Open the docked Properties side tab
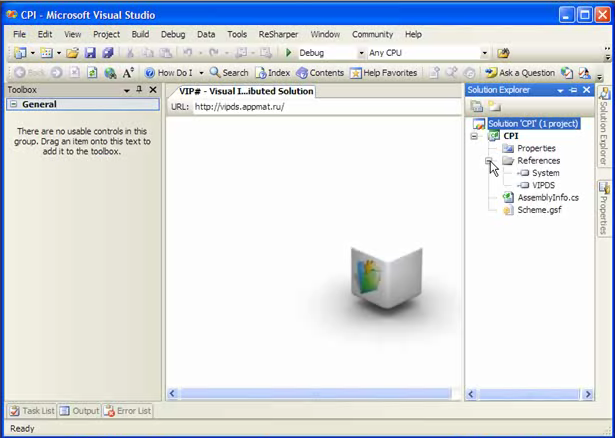This screenshot has width=615, height=438. click(605, 208)
